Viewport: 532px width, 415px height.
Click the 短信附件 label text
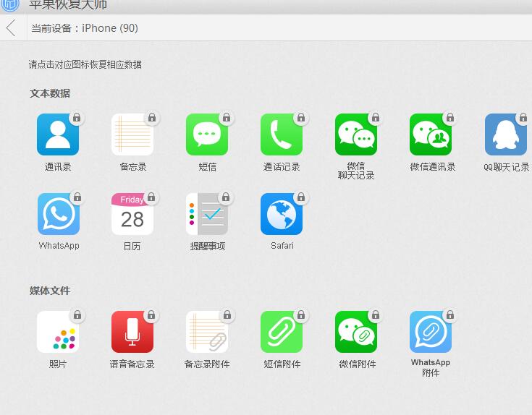click(282, 364)
